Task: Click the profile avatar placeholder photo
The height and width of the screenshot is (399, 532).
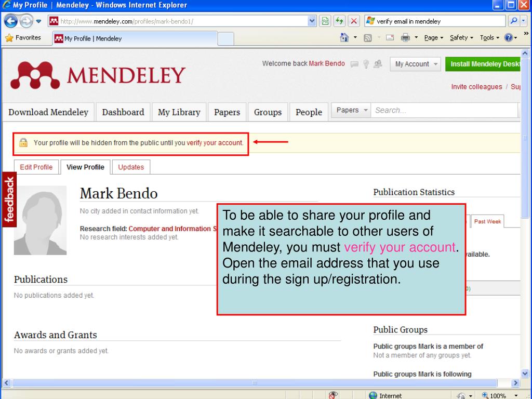Action: click(40, 220)
